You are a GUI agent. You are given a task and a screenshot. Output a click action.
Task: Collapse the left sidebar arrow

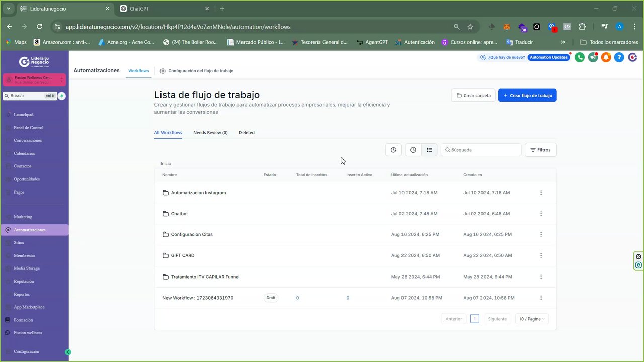[x=68, y=352]
